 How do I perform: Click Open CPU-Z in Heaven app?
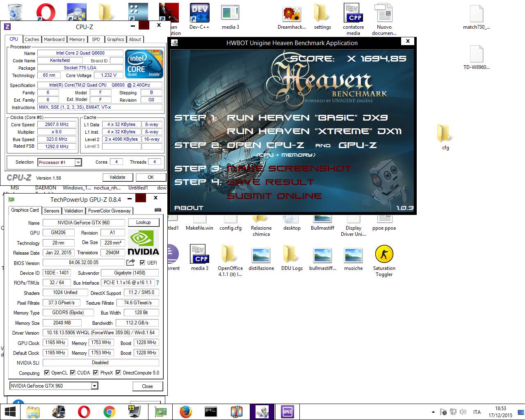[265, 145]
